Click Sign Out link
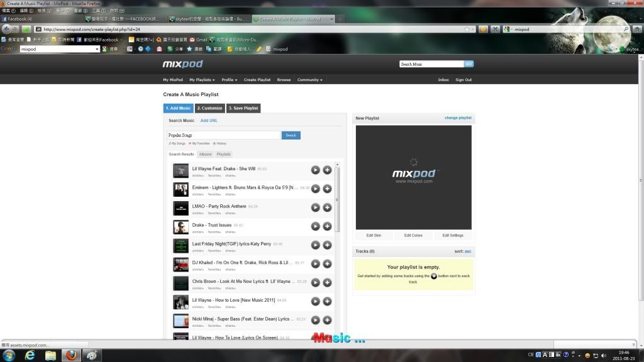This screenshot has width=644, height=362. (464, 80)
